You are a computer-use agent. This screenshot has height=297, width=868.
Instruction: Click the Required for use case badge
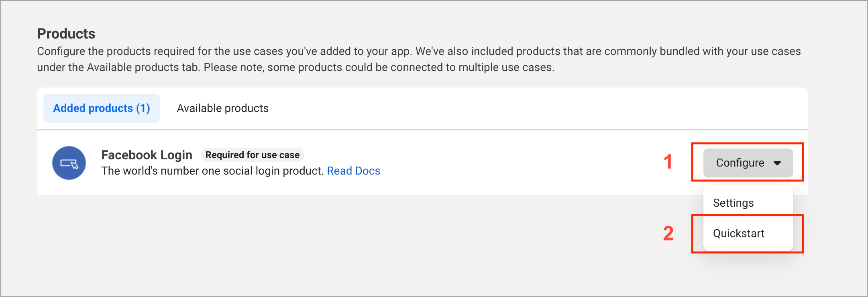(x=253, y=155)
